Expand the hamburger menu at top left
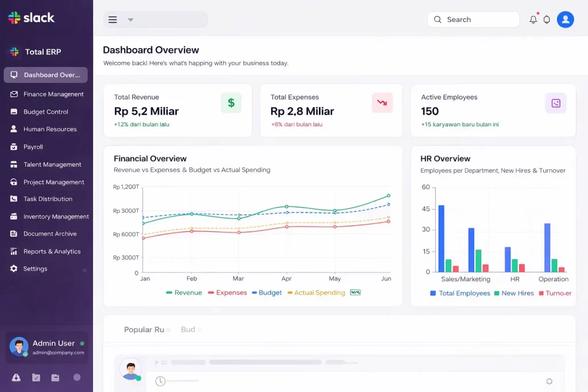Image resolution: width=588 pixels, height=392 pixels. coord(113,19)
